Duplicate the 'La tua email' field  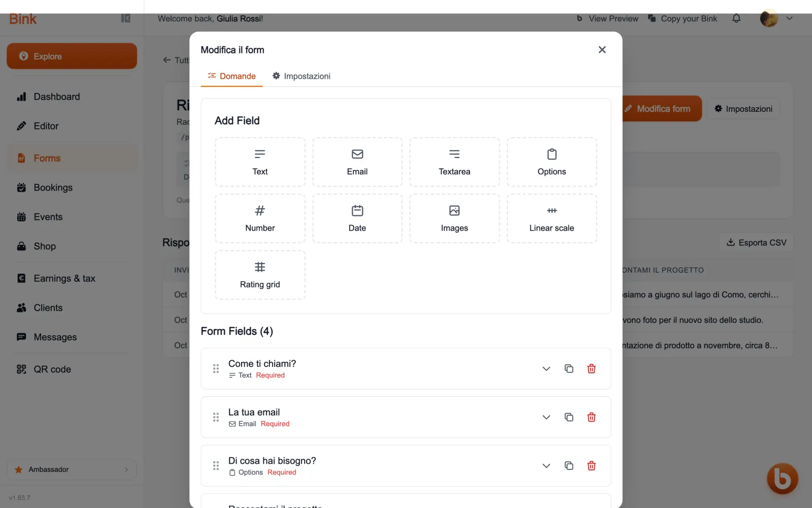[569, 418]
